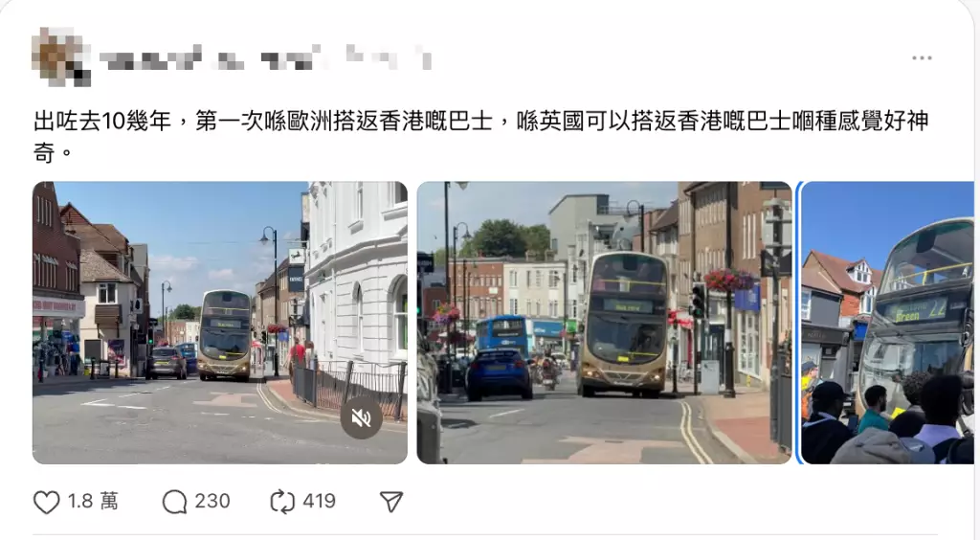View the third photo showing route 22 bus
Image resolution: width=980 pixels, height=540 pixels.
[887, 323]
